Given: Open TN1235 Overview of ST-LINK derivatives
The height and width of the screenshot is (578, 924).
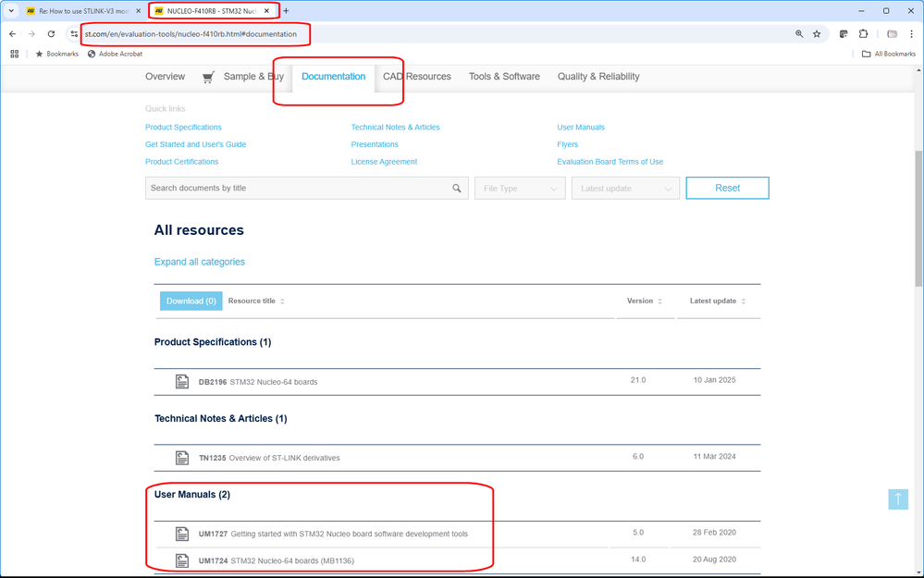Looking at the screenshot, I should point(269,458).
